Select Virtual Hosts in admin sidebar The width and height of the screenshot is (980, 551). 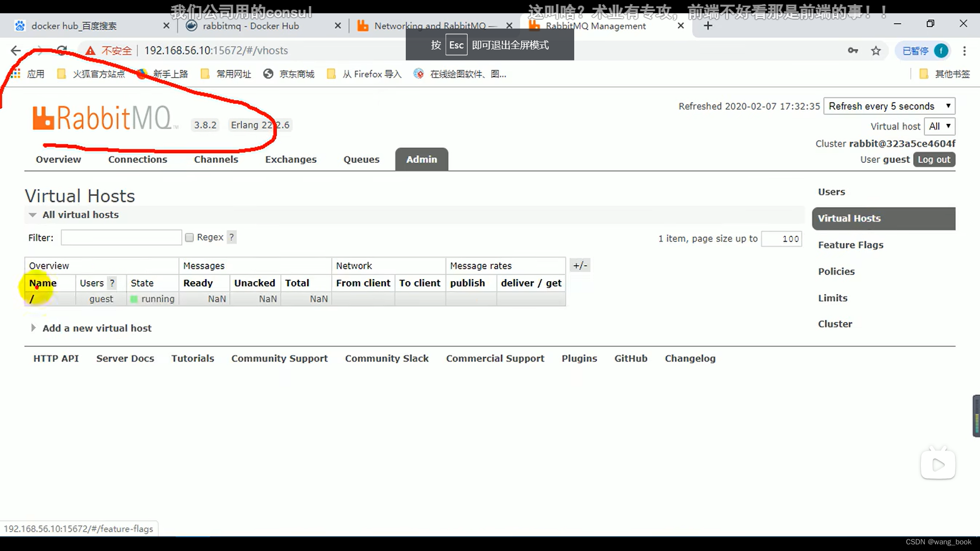coord(884,218)
